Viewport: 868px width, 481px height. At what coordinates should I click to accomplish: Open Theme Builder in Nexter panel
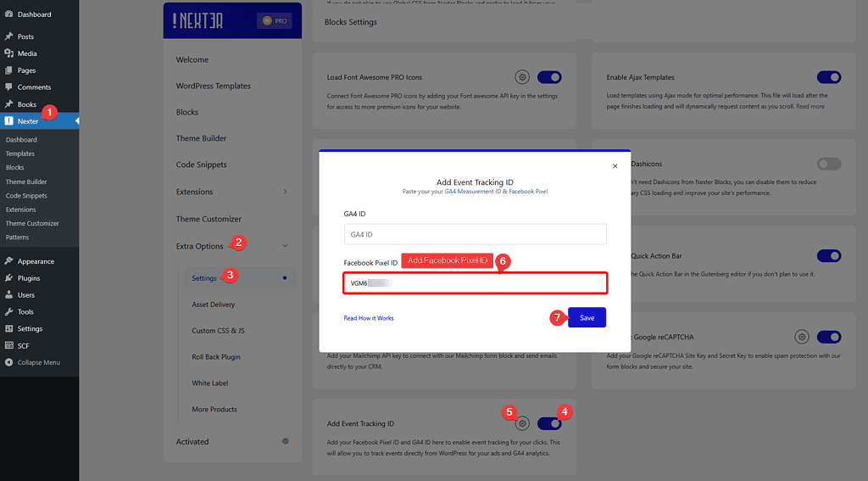pos(201,138)
